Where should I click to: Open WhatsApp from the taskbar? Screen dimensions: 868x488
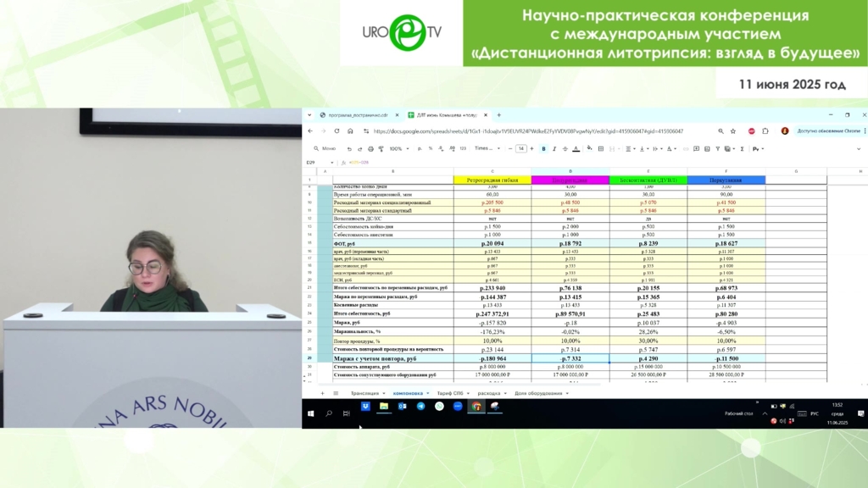click(439, 407)
